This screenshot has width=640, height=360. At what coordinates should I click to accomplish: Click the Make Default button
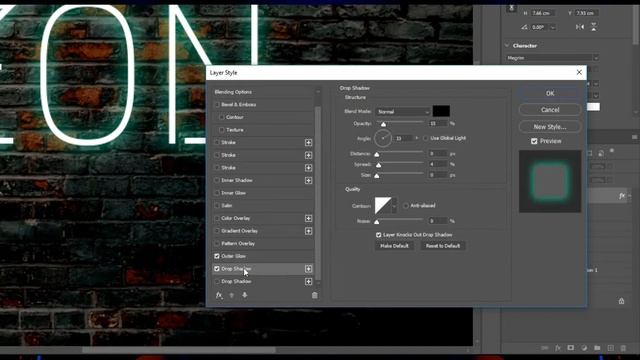[x=394, y=246]
